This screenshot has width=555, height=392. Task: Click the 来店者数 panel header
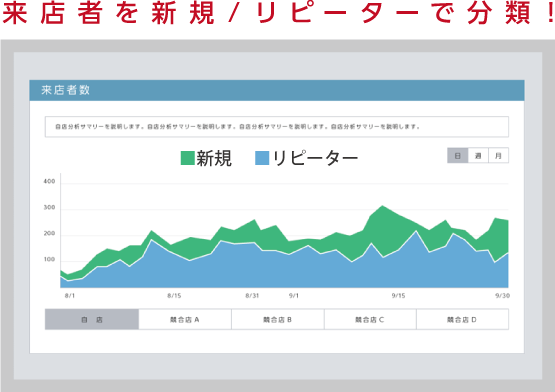coord(277,90)
